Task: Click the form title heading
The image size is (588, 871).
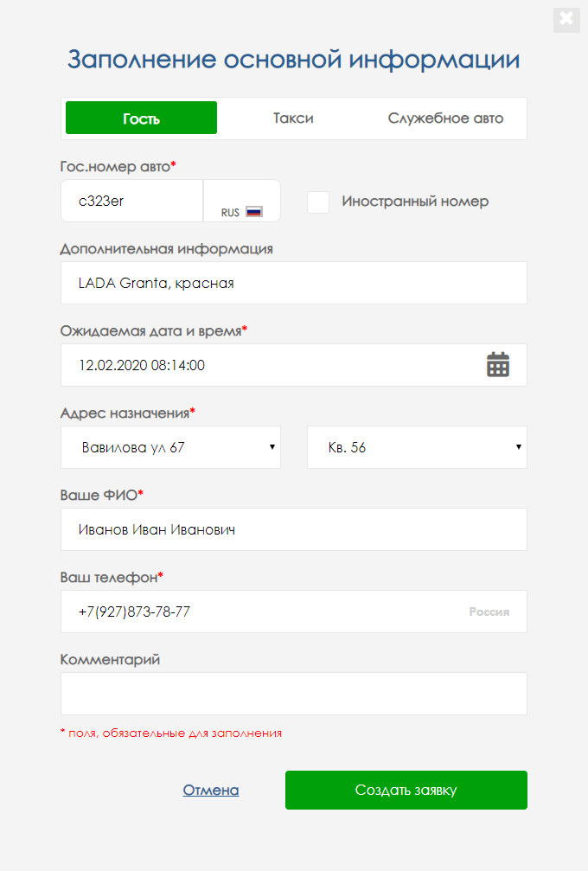Action: click(x=294, y=60)
